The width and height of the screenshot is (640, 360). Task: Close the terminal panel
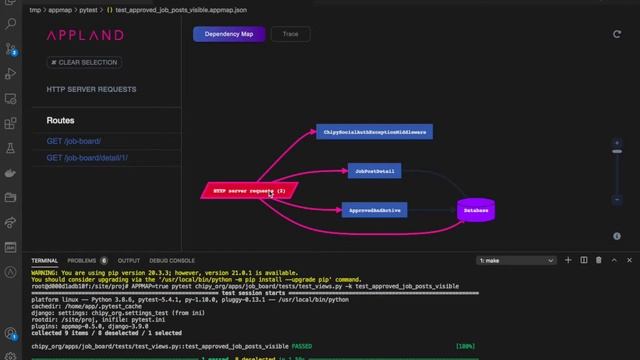[x=629, y=260]
